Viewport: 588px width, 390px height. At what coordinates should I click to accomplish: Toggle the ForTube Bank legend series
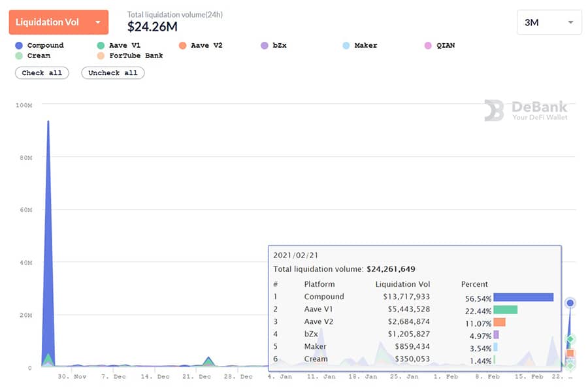point(130,56)
